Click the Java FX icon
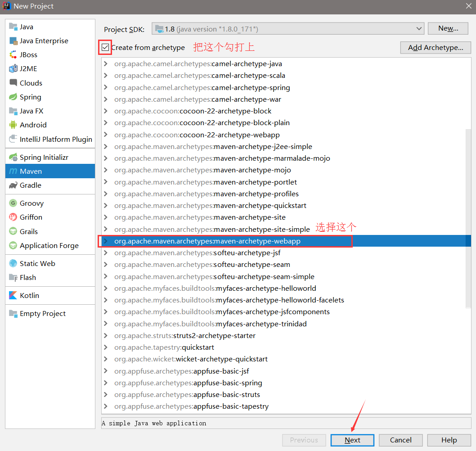 (13, 111)
